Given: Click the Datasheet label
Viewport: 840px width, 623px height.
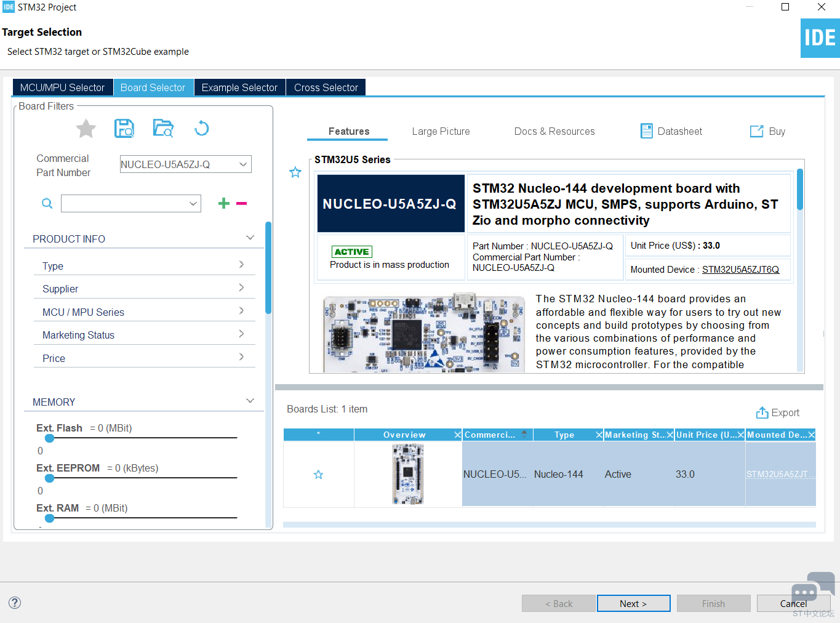Looking at the screenshot, I should 680,131.
